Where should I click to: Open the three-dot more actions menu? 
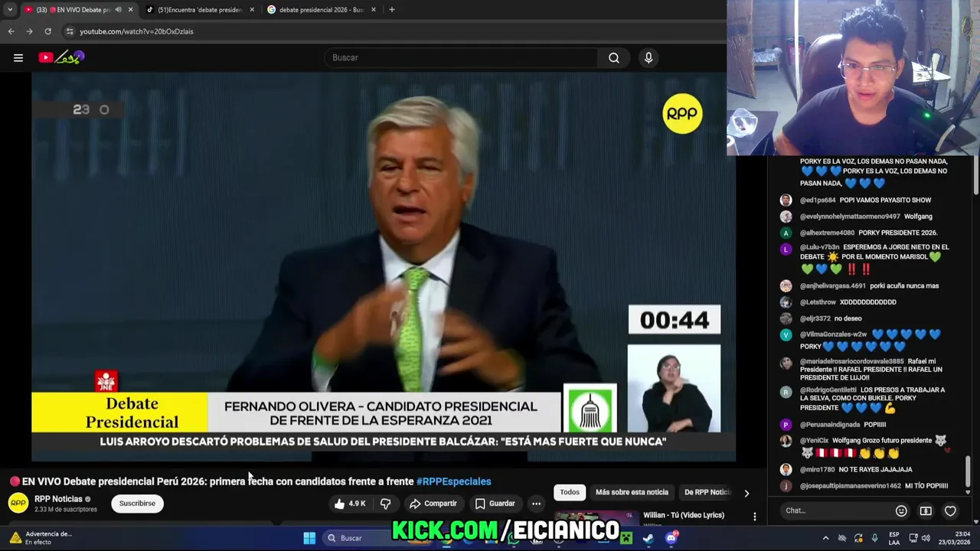coord(536,504)
